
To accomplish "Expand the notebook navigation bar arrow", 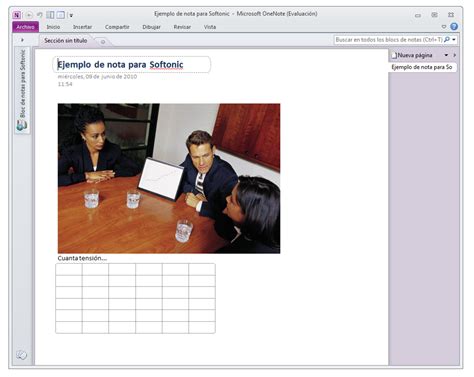I will [22, 40].
